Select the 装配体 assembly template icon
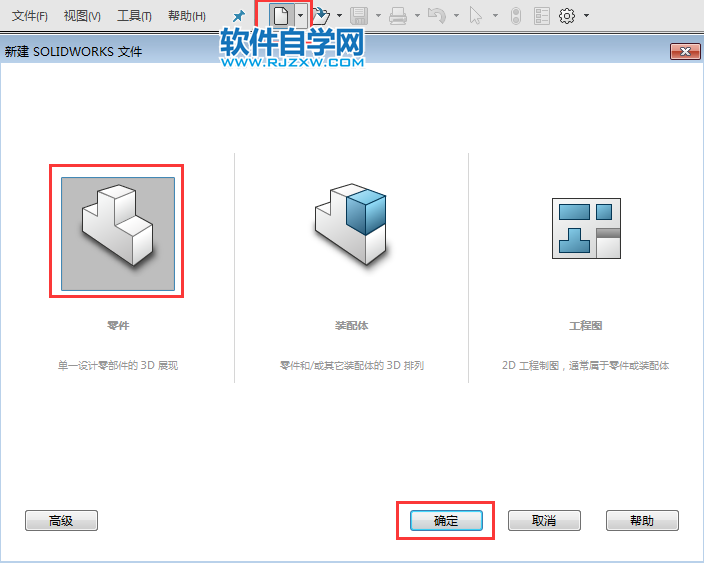Image resolution: width=704 pixels, height=563 pixels. (351, 224)
